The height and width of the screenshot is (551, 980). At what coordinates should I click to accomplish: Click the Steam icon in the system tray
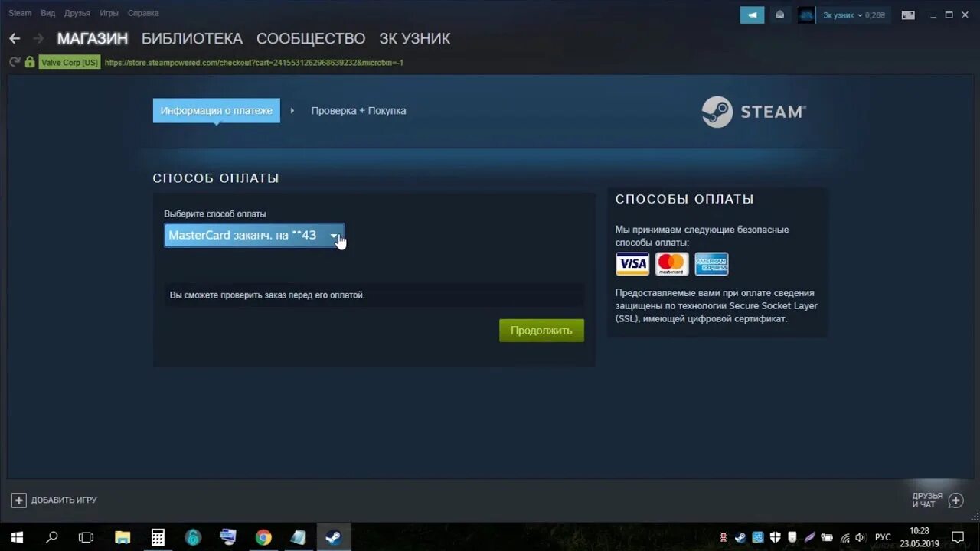[x=740, y=537]
